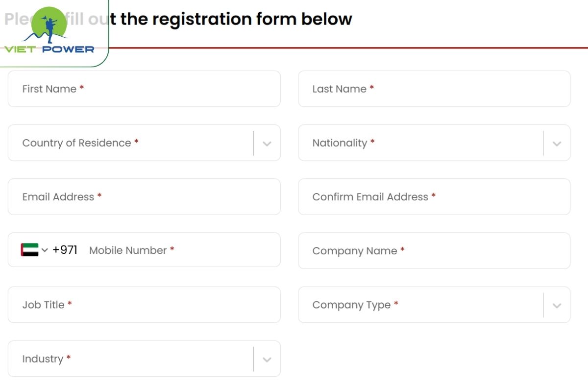The width and height of the screenshot is (588, 392).
Task: Open the Industry dropdown chevron
Action: (267, 359)
